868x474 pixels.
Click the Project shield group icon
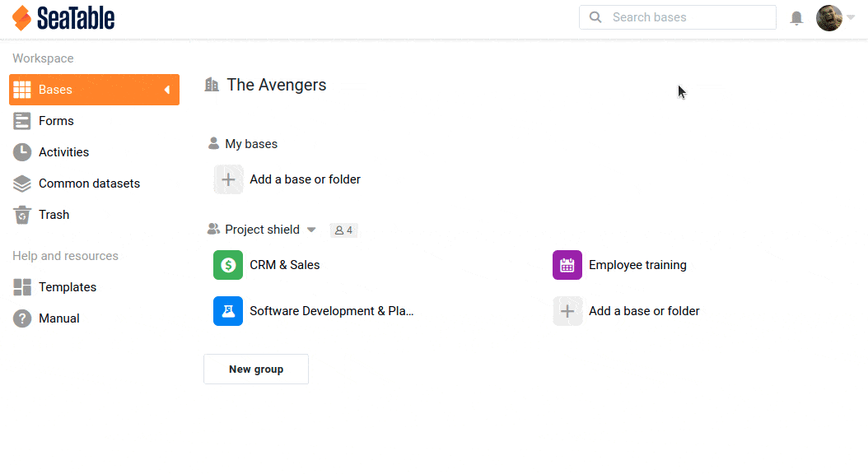(x=213, y=229)
